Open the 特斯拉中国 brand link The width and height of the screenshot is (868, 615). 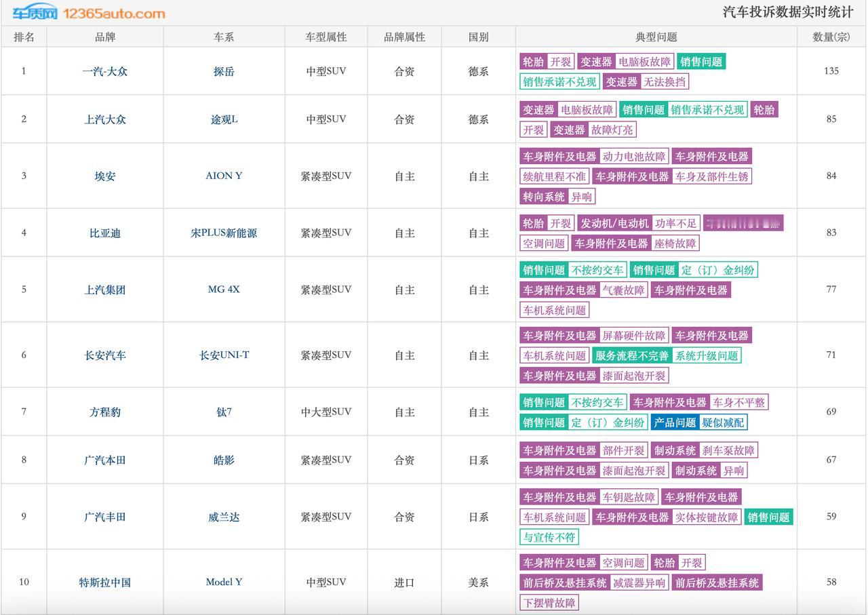(105, 582)
